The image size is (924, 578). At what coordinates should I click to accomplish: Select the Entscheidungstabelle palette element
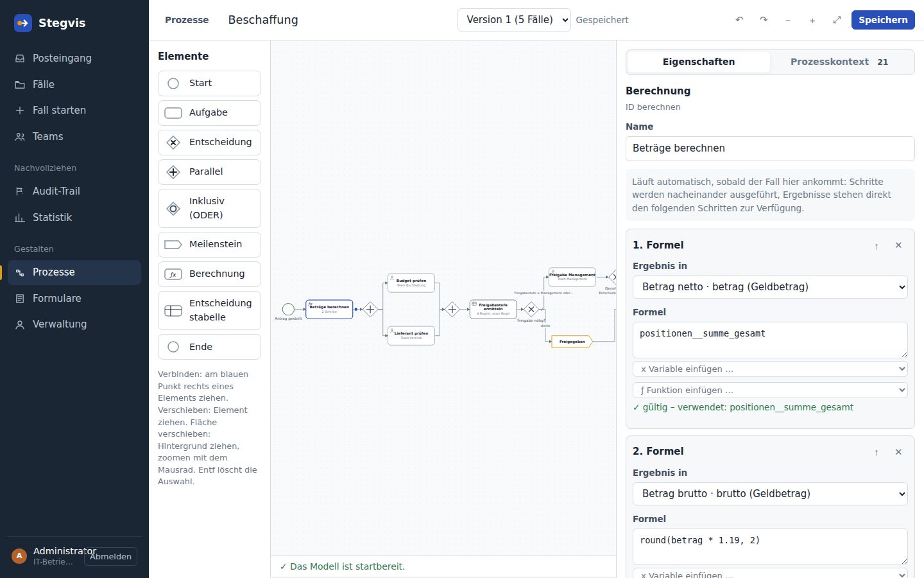(209, 311)
